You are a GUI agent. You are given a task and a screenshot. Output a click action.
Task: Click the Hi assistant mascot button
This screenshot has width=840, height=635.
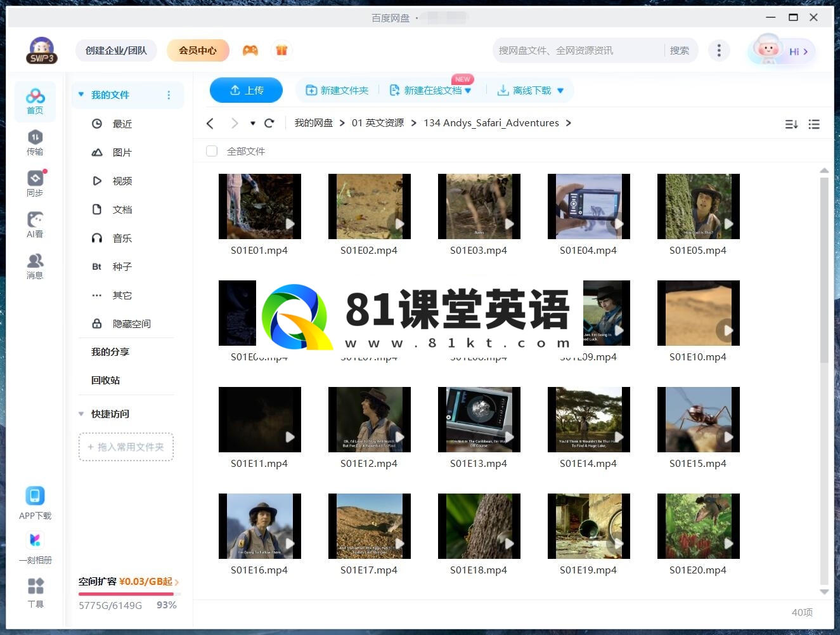click(x=782, y=51)
